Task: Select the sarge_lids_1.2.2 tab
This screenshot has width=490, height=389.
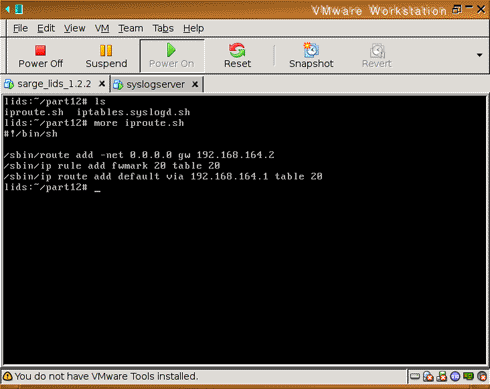Action: click(54, 84)
